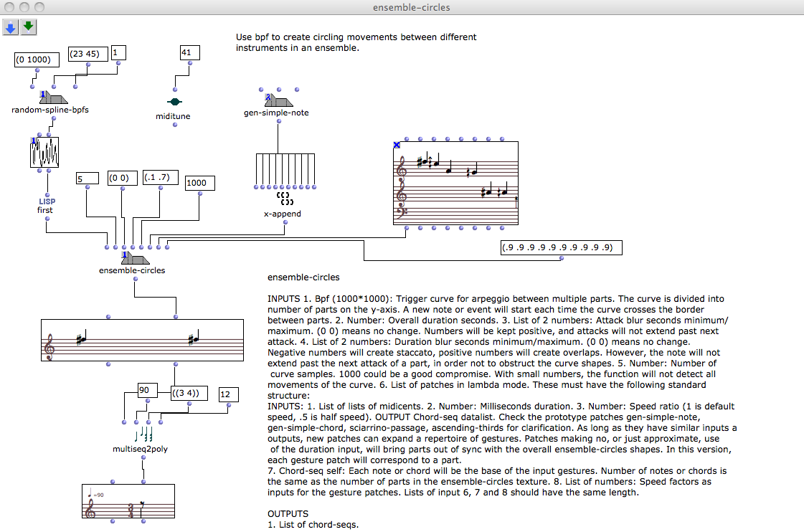Toggle the blue x lock on multi-seq box

click(x=397, y=145)
